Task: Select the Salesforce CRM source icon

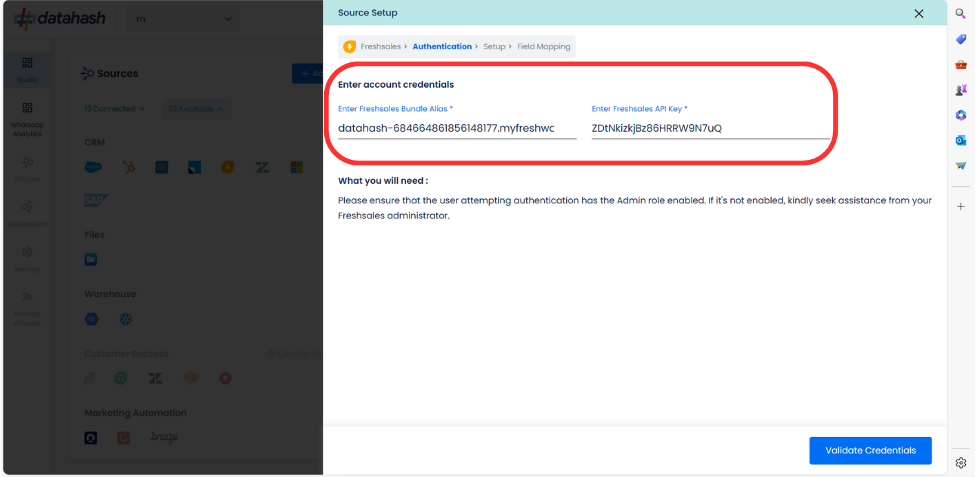Action: click(x=93, y=168)
